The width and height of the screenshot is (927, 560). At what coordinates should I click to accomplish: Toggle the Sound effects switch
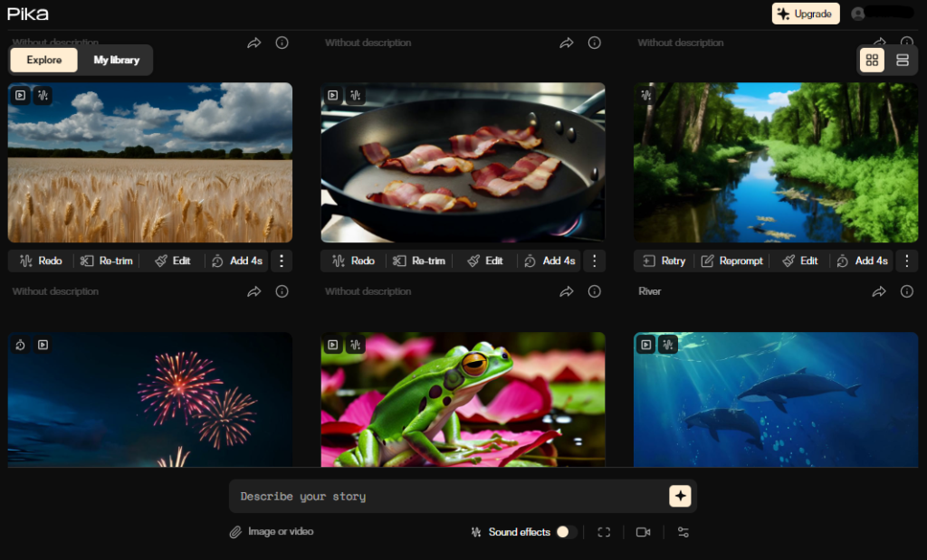(567, 532)
